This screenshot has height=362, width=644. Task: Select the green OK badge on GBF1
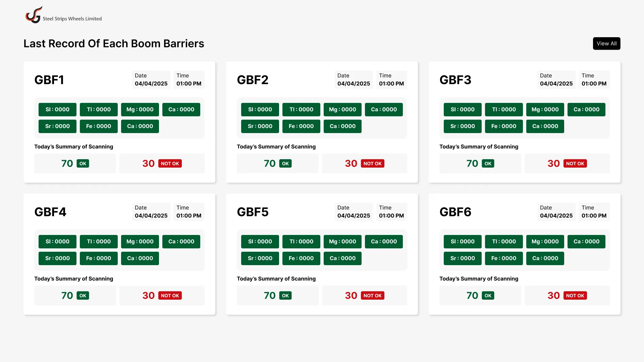pos(83,163)
